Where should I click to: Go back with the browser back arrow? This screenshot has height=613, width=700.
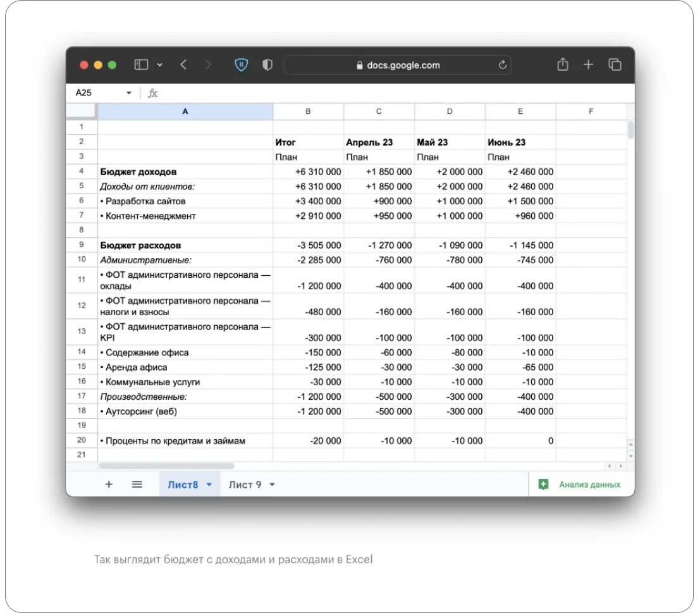click(183, 65)
